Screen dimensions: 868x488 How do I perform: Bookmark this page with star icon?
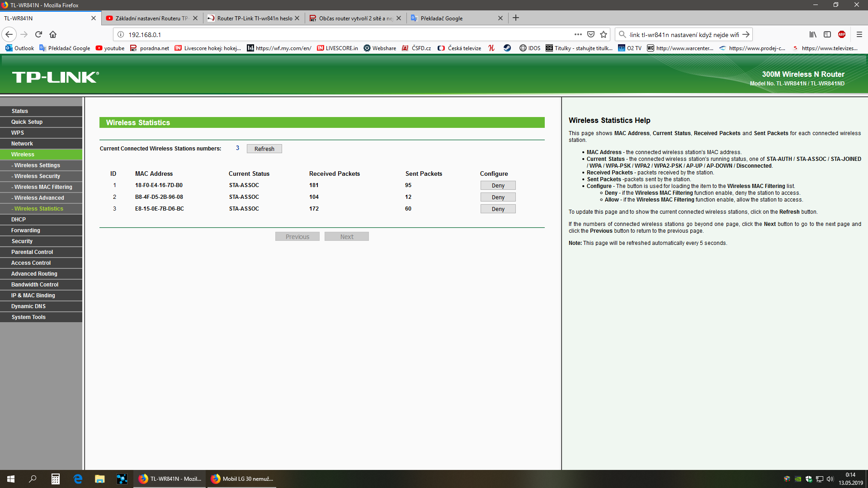click(604, 34)
